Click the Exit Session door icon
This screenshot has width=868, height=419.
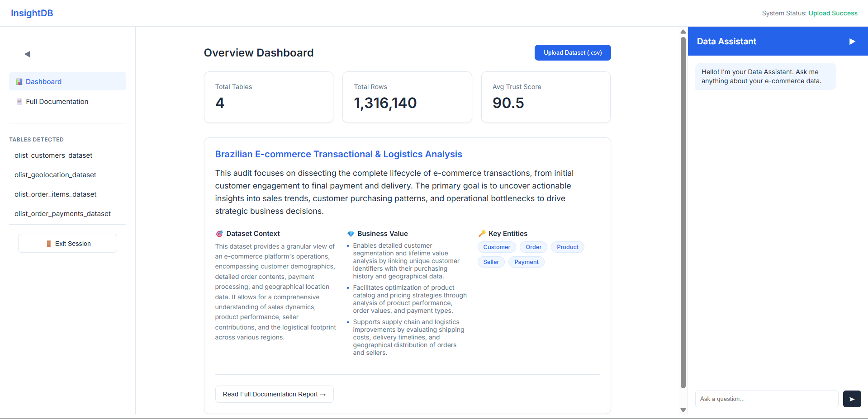point(49,243)
